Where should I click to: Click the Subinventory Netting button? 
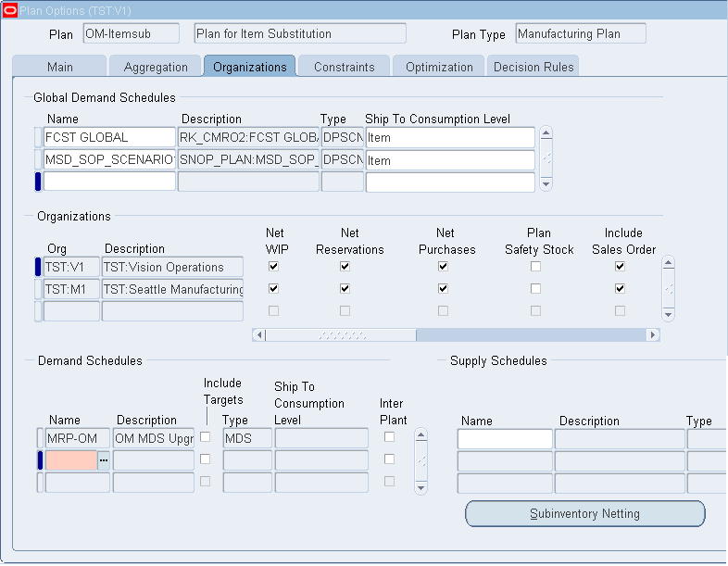point(585,513)
